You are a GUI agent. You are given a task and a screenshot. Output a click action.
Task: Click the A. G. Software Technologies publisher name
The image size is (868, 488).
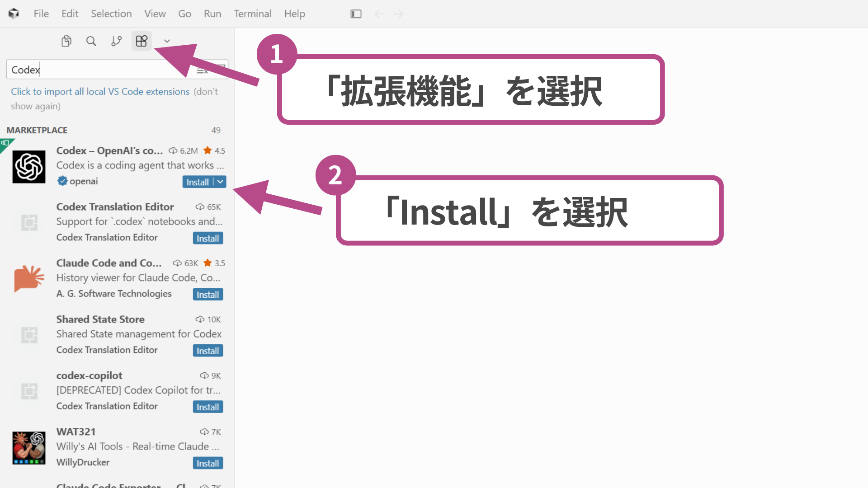pos(114,294)
